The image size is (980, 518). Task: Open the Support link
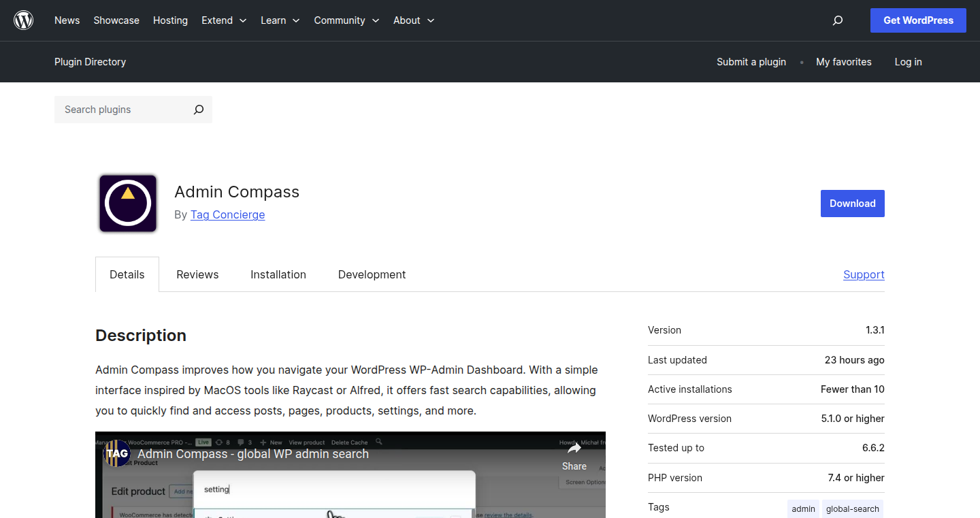coord(864,274)
